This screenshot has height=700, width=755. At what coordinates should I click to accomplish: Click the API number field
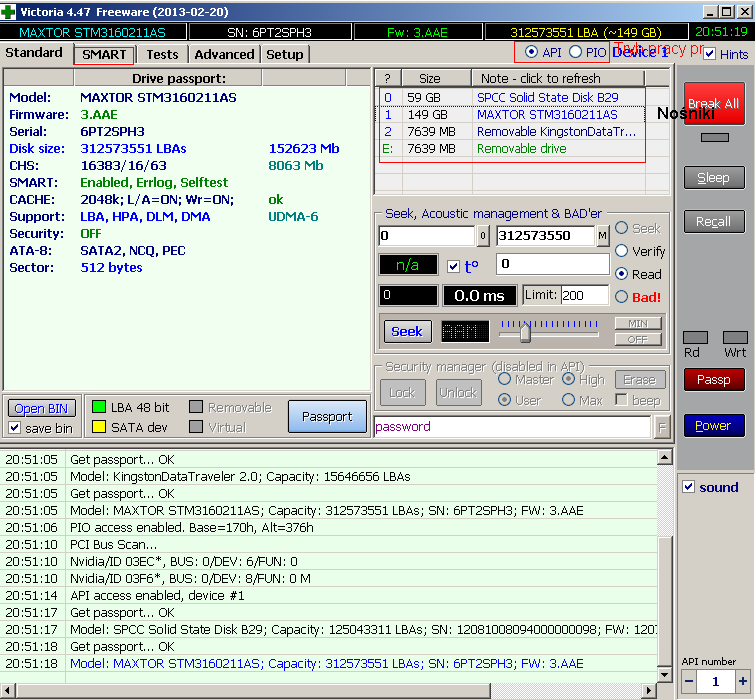coord(716,681)
